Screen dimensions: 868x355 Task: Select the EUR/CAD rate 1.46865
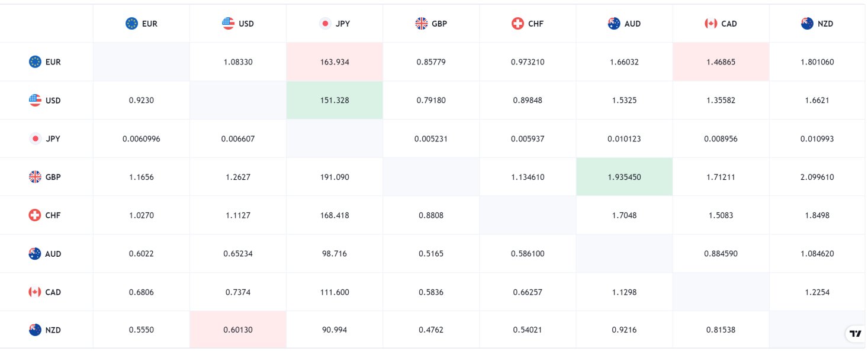pyautogui.click(x=721, y=62)
